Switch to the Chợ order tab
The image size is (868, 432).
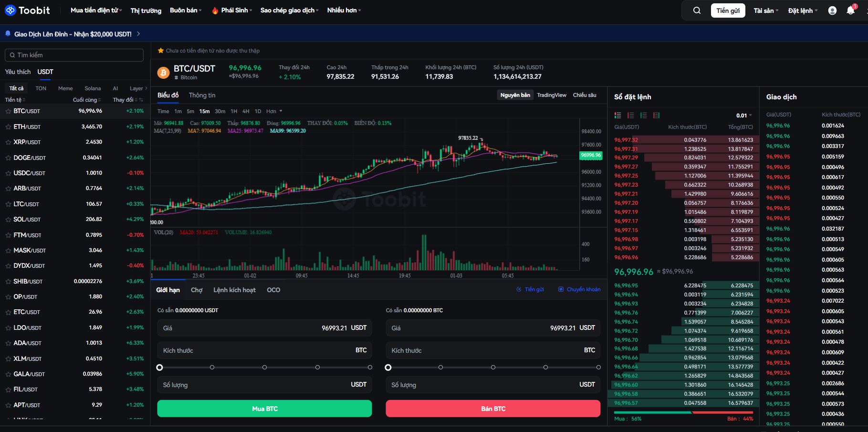197,290
